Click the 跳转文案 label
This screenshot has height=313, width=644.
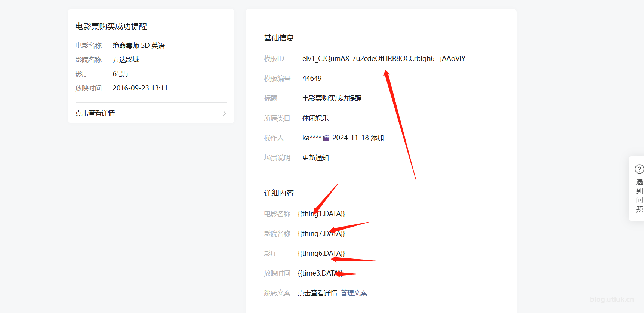click(x=277, y=293)
